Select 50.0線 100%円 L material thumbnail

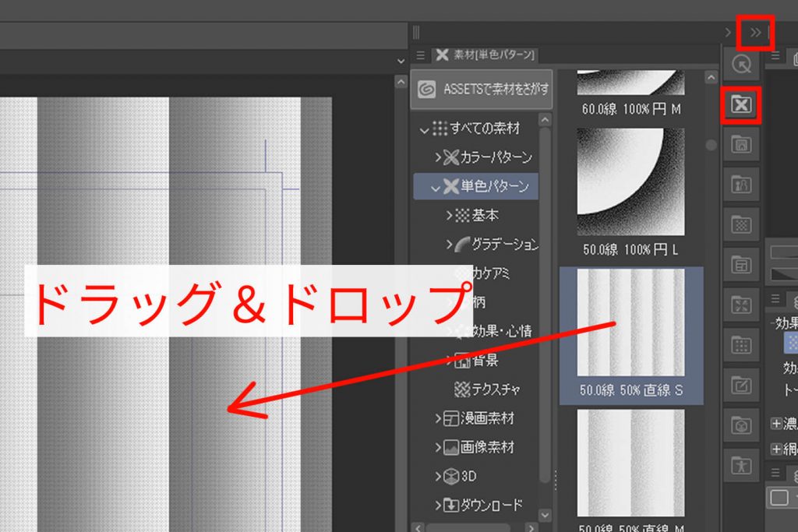click(x=630, y=181)
